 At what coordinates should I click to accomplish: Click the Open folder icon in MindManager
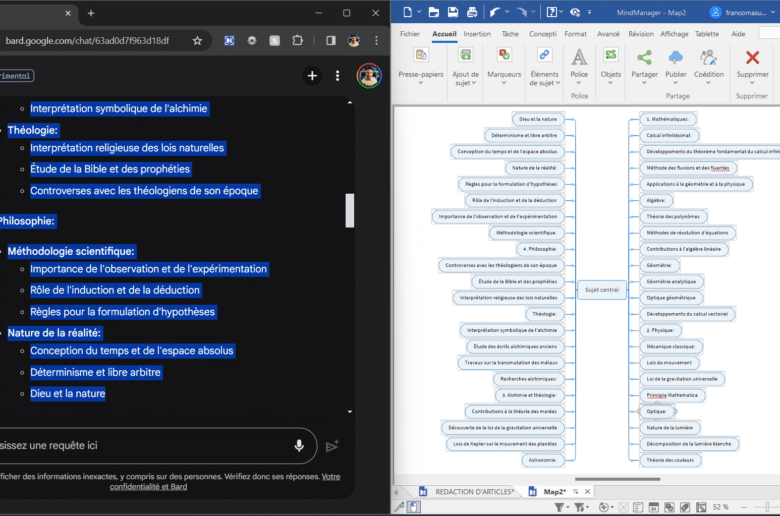tap(433, 12)
